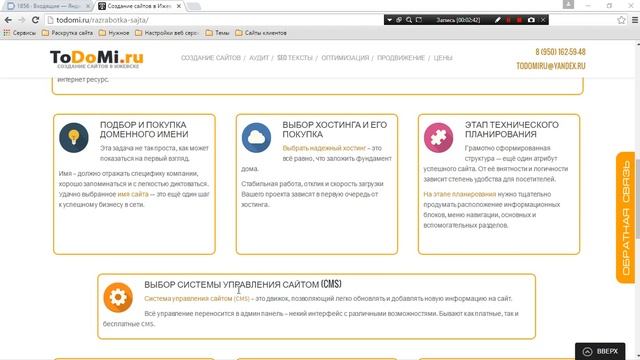Click heading ПОДБОР И ПОКУПКА ДОМЕННОГО ИМЕНИ
The width and height of the screenshot is (640, 360).
144,129
